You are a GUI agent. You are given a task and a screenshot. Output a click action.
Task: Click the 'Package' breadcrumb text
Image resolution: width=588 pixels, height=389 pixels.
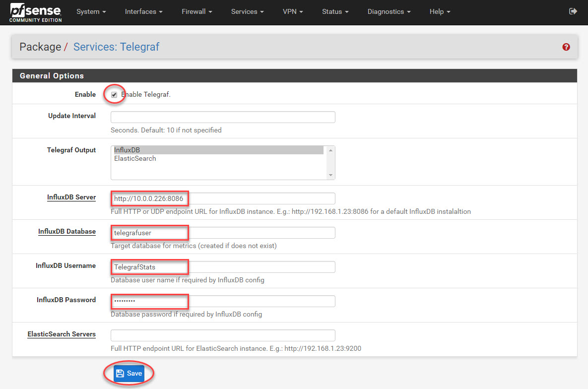coord(40,47)
